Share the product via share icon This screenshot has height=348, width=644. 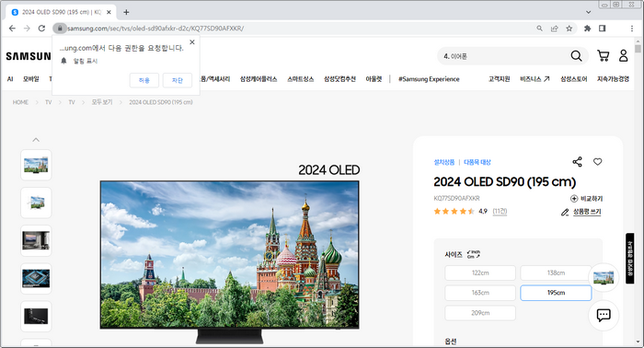pos(577,162)
